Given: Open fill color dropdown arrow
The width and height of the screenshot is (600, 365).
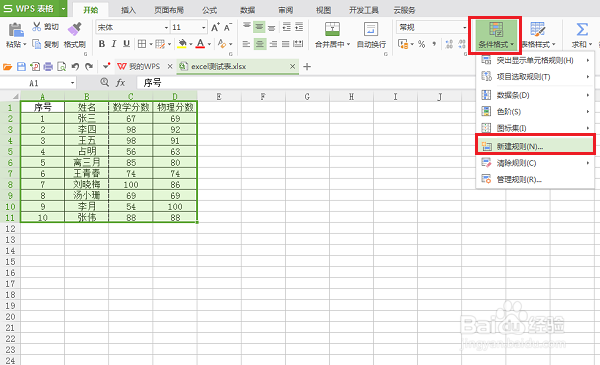Looking at the screenshot, I should pyautogui.click(x=191, y=44).
